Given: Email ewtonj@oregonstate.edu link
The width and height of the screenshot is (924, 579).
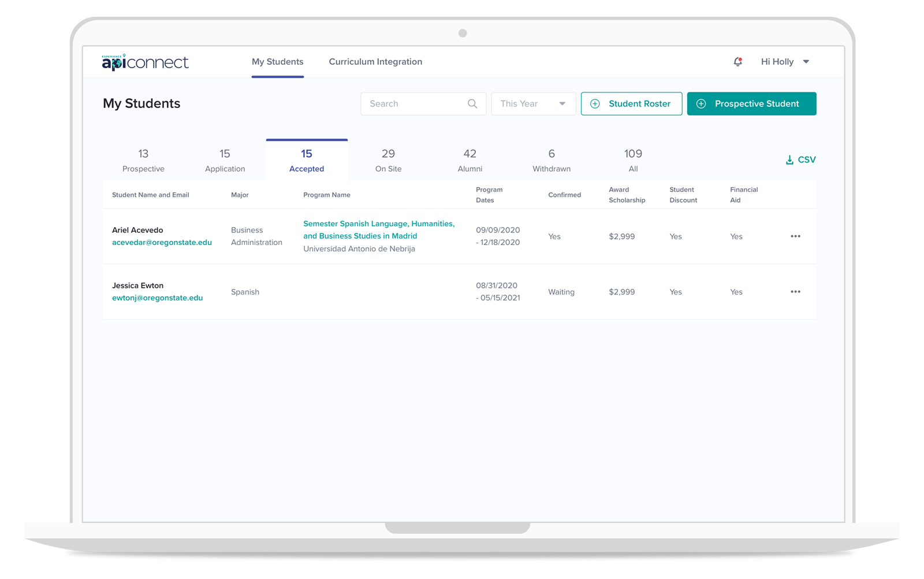Looking at the screenshot, I should tap(157, 298).
